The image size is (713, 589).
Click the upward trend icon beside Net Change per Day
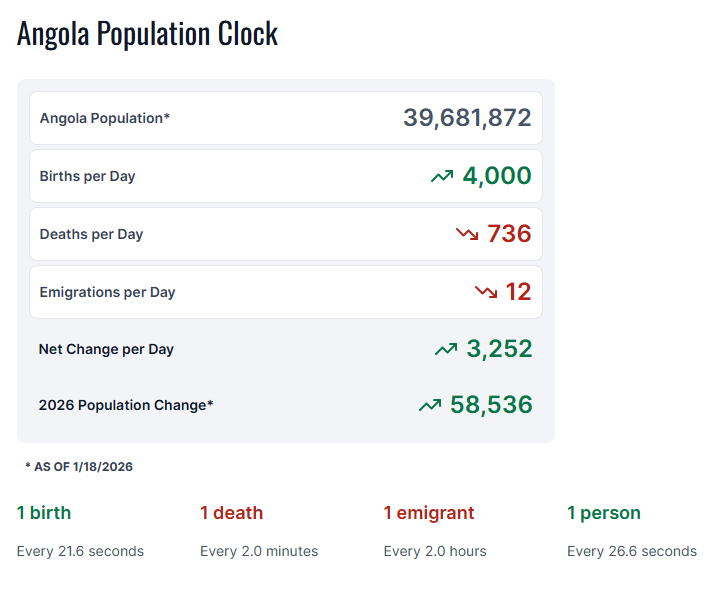tap(446, 350)
